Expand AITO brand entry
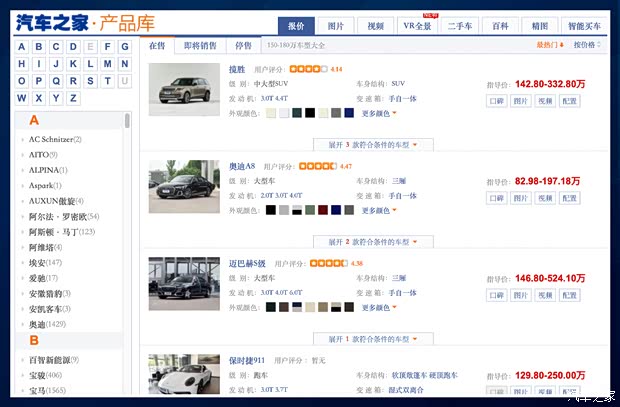 [x=43, y=155]
